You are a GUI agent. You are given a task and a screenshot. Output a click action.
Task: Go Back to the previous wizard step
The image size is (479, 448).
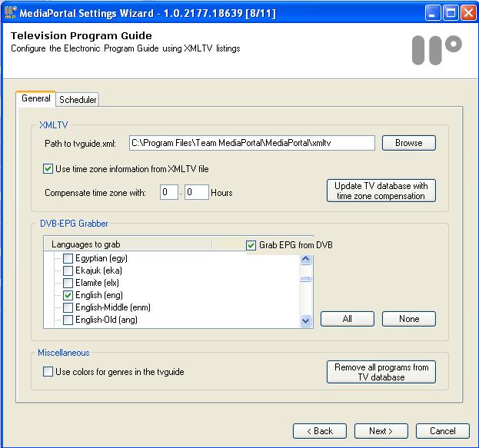(320, 431)
